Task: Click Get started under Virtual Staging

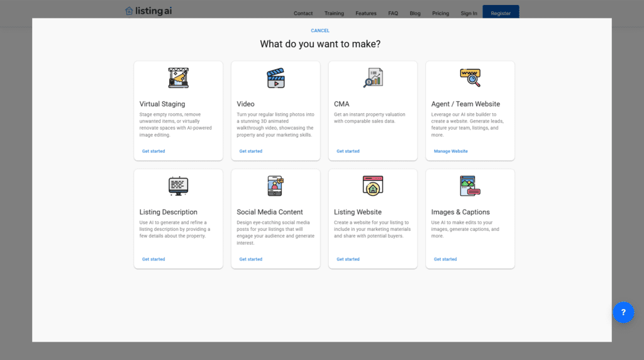Action: 153,151
